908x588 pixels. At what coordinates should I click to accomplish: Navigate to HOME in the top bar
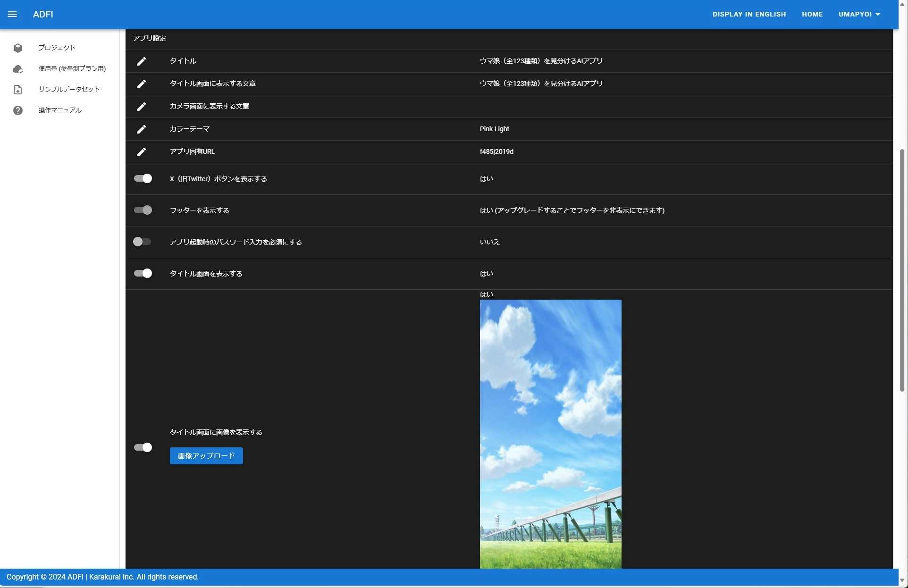click(812, 14)
